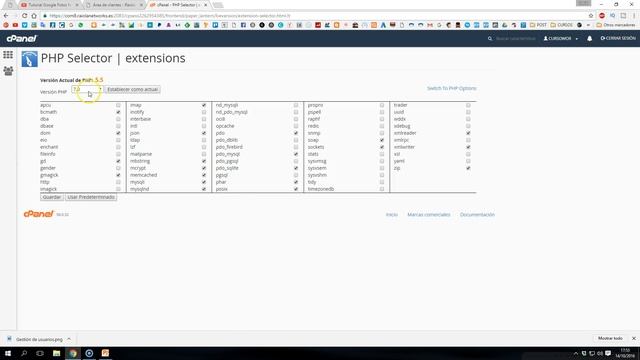Toggle the pdo_mysql extension checkbox

(x=296, y=154)
